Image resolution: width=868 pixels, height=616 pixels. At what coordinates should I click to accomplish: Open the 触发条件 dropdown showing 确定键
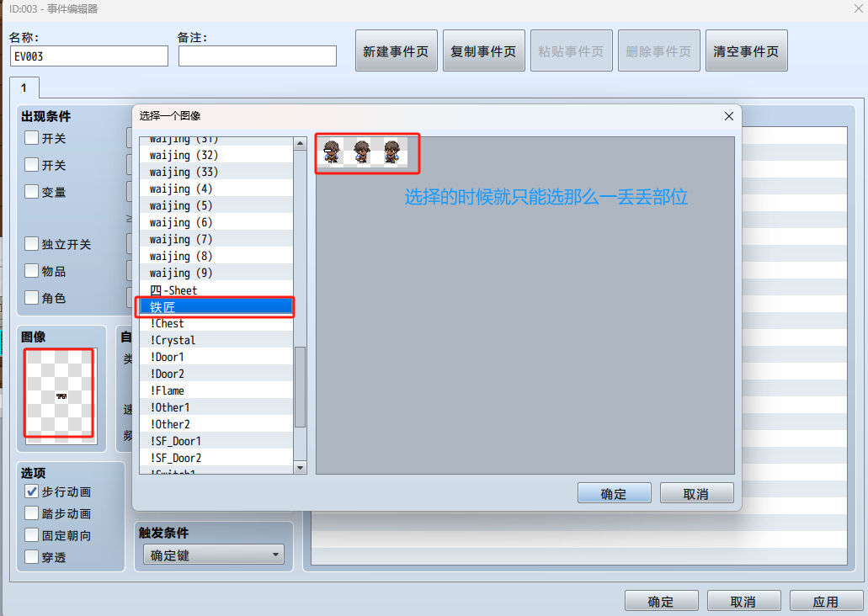coord(214,555)
